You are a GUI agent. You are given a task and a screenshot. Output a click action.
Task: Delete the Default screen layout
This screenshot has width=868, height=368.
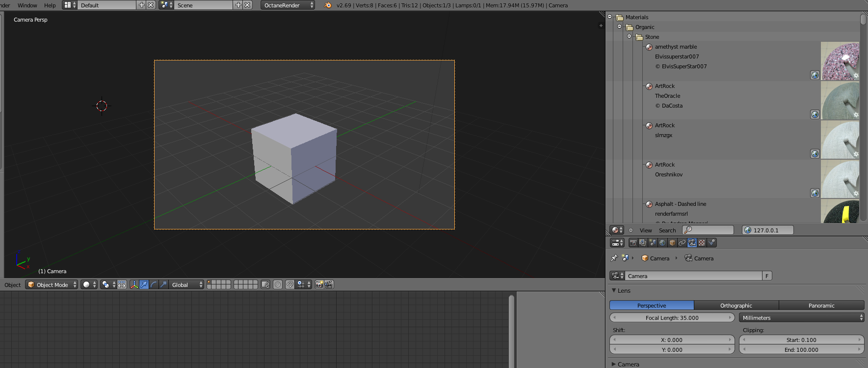coord(151,5)
